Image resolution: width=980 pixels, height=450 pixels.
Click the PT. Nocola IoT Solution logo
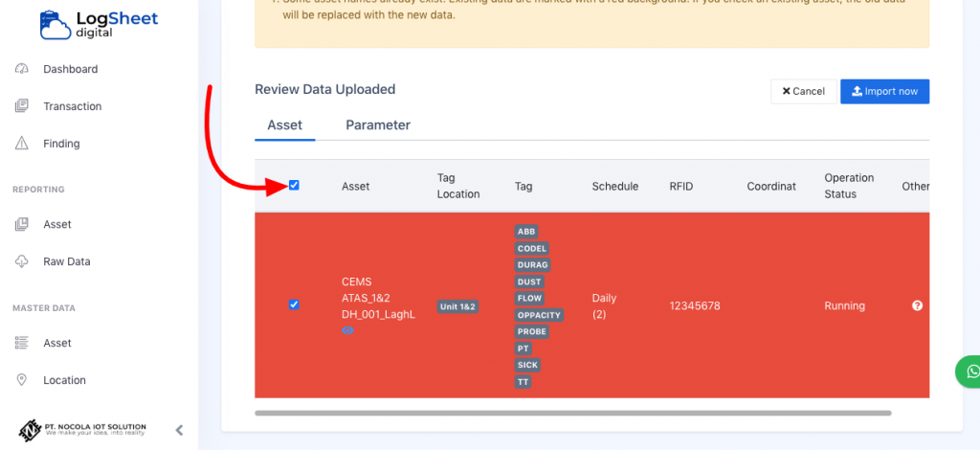click(82, 429)
